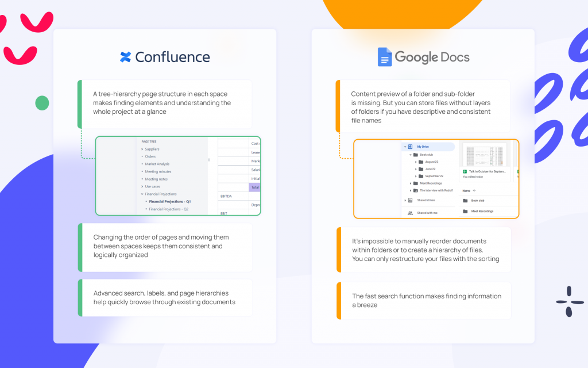The width and height of the screenshot is (588, 368).
Task: Click the Name column sort arrow
Action: point(474,191)
